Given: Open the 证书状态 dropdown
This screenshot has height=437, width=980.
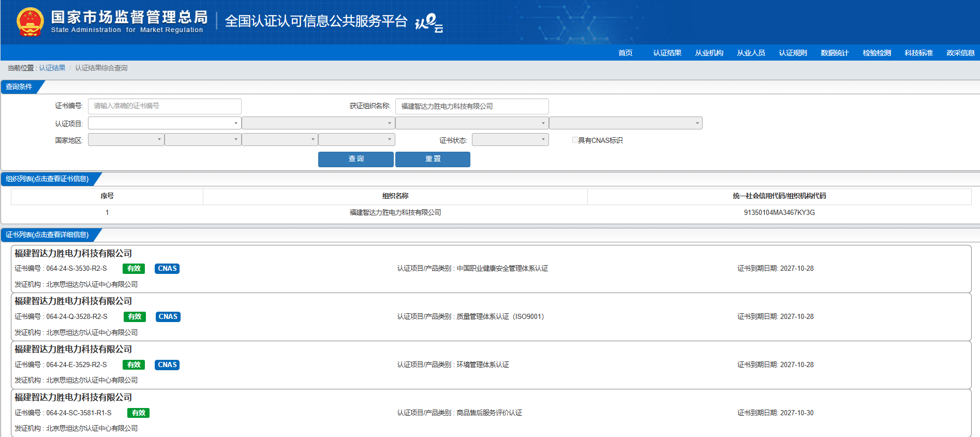Looking at the screenshot, I should pos(510,140).
